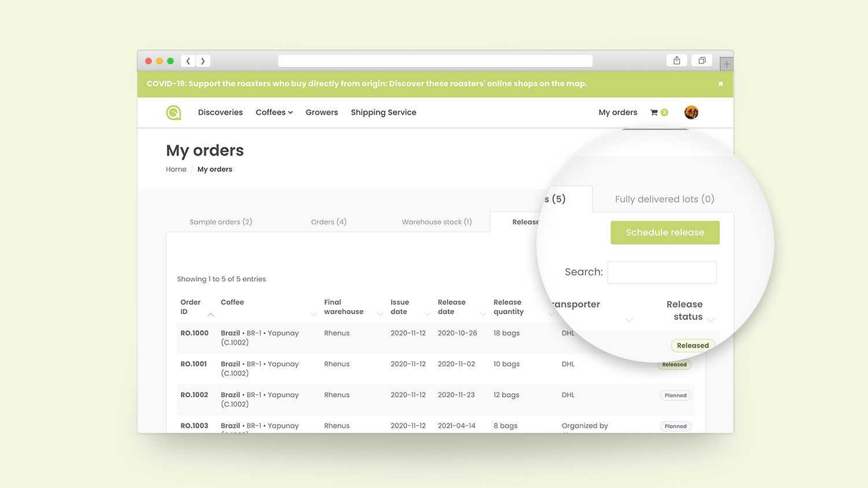
Task: Open Discoveries in the navigation
Action: (x=220, y=112)
